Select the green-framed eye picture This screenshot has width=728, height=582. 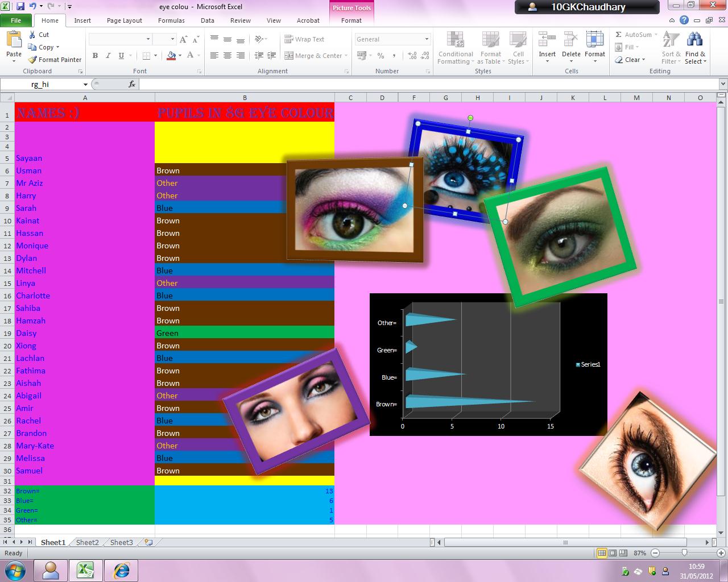tap(560, 238)
